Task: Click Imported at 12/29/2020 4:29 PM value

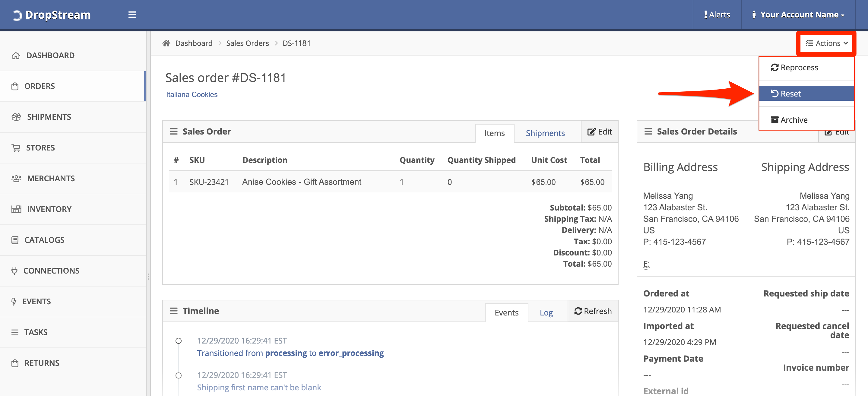Action: 680,342
